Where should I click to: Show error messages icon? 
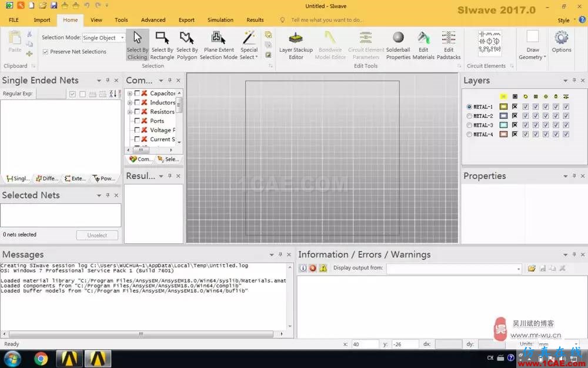(x=313, y=268)
